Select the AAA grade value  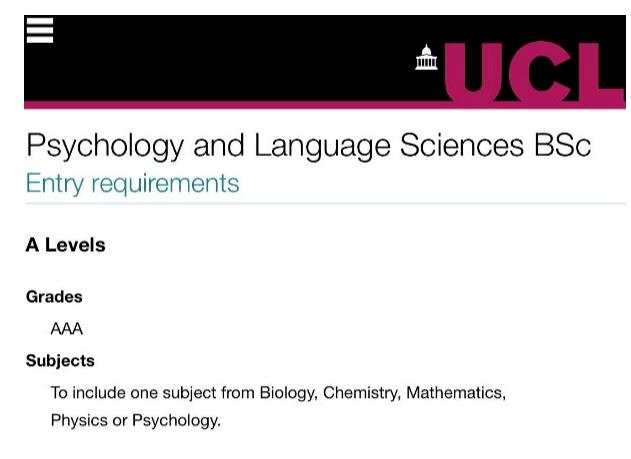point(66,329)
